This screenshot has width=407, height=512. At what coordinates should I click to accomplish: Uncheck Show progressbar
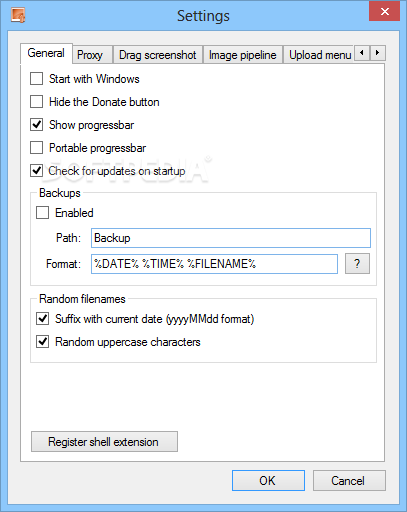36,125
